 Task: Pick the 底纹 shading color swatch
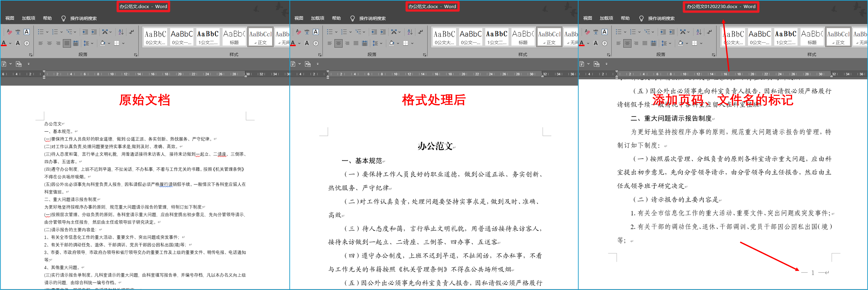[x=102, y=44]
